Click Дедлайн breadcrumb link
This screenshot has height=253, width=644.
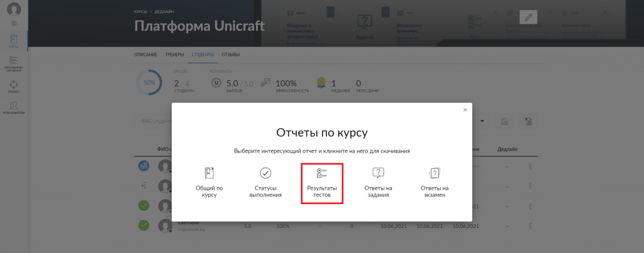164,11
